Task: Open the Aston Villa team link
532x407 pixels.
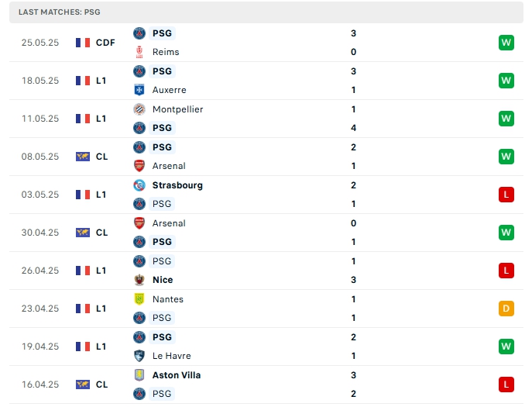Action: click(177, 375)
